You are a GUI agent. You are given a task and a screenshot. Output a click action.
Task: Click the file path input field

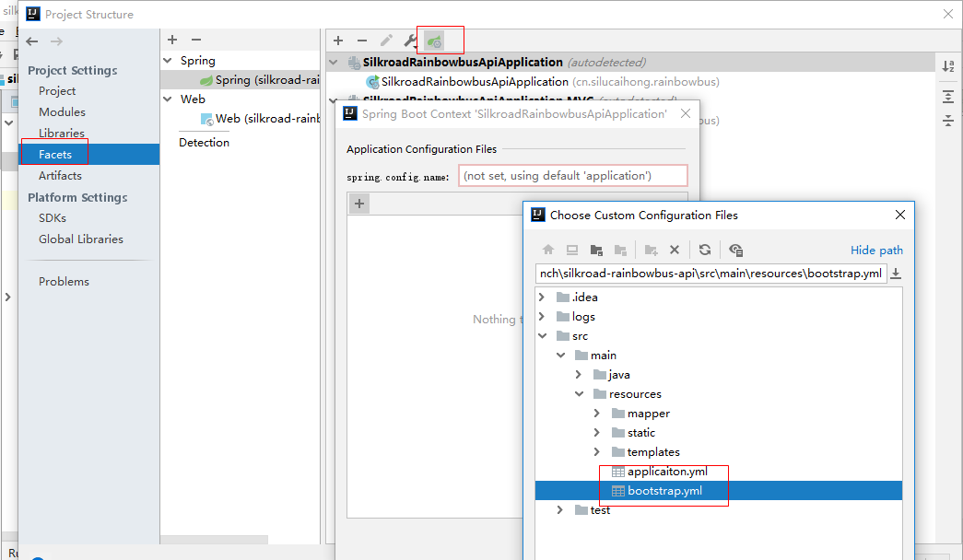click(710, 273)
